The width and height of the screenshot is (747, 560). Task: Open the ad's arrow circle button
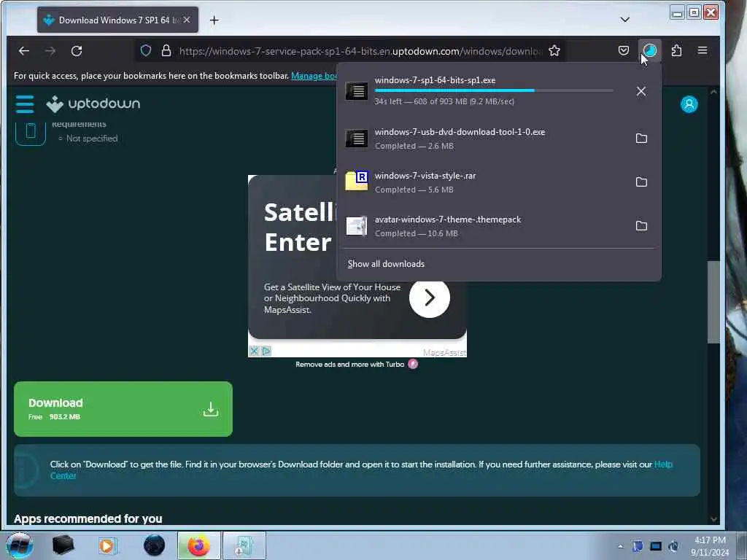[429, 297]
